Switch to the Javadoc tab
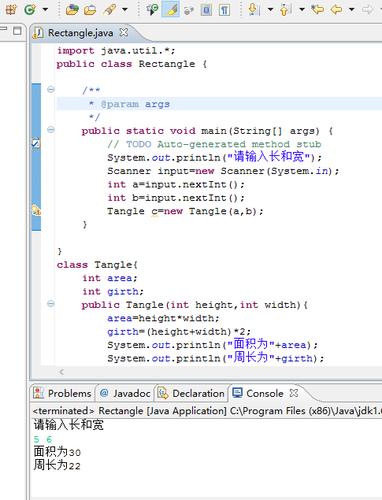Screen dimensions: 382x500 click(x=125, y=393)
